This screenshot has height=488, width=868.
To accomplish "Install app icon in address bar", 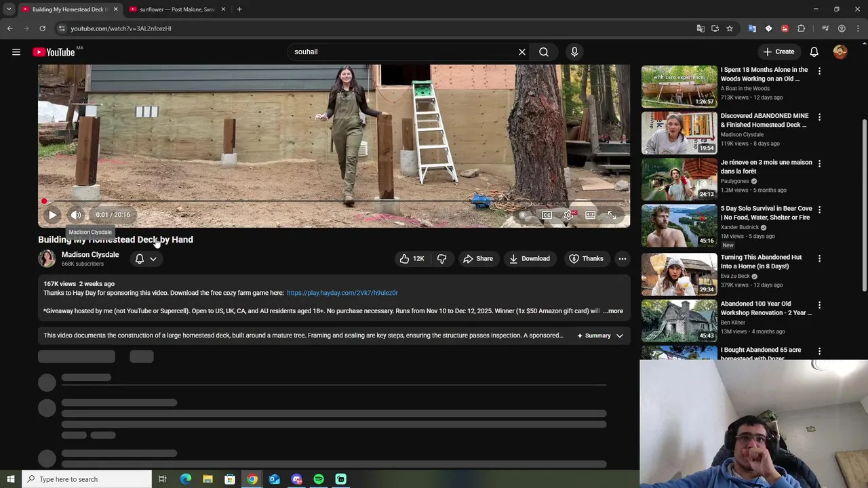I will pos(715,28).
